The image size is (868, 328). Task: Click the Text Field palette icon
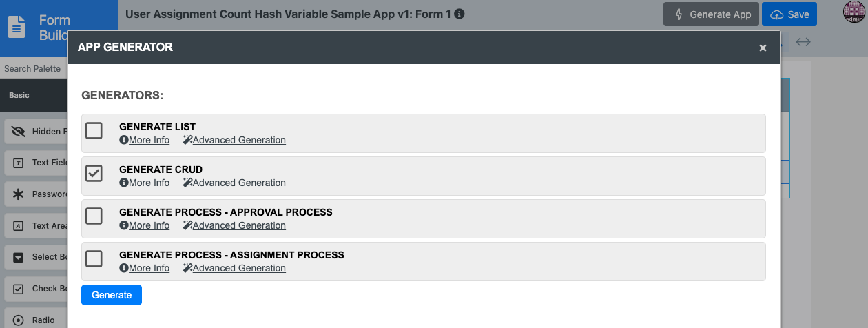pyautogui.click(x=19, y=163)
